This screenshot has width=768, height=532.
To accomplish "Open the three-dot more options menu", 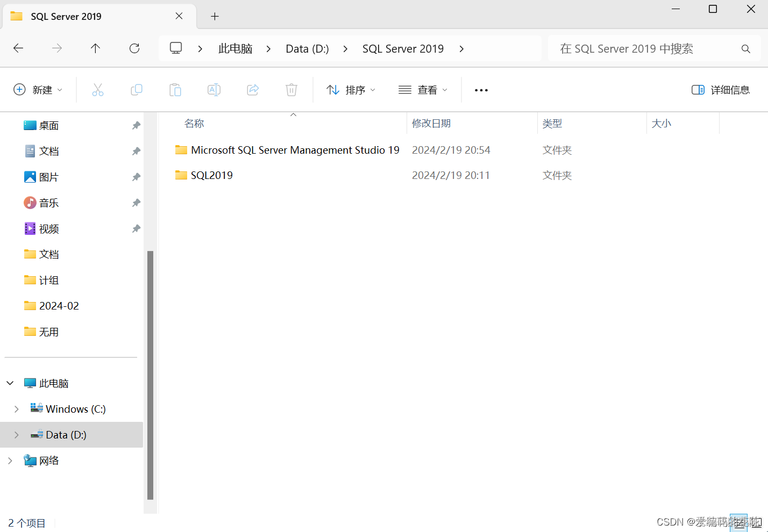I will coord(481,90).
